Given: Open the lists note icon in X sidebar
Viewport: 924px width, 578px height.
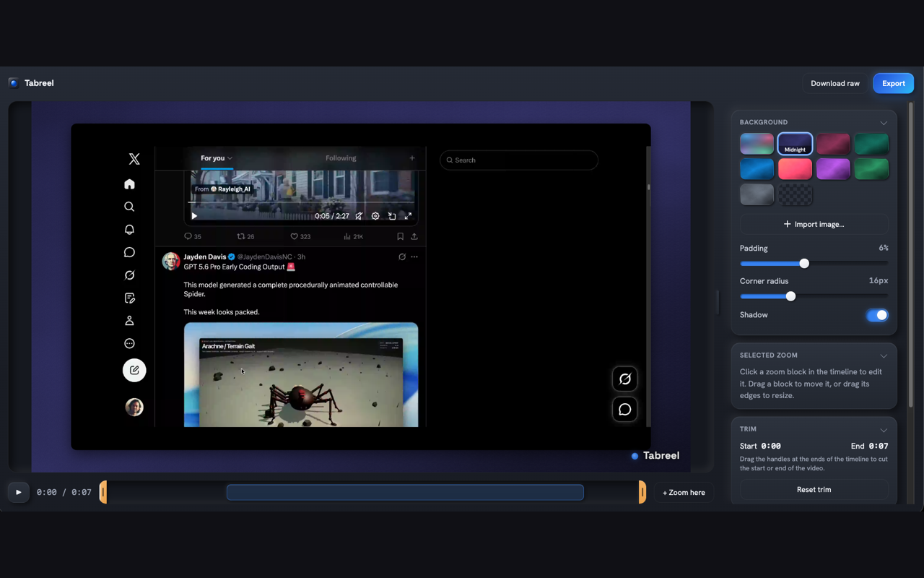Looking at the screenshot, I should (x=129, y=298).
